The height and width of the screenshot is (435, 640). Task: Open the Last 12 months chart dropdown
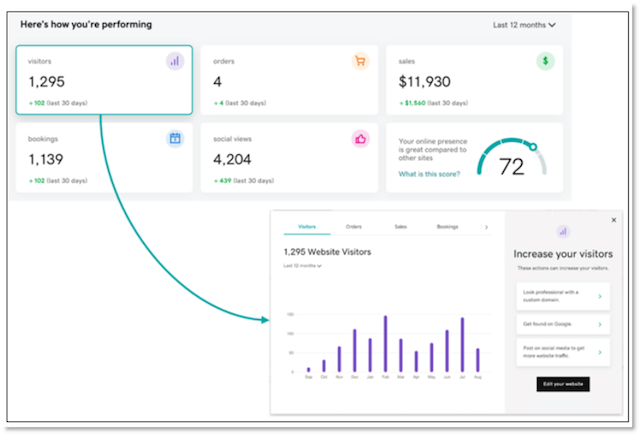pos(302,266)
